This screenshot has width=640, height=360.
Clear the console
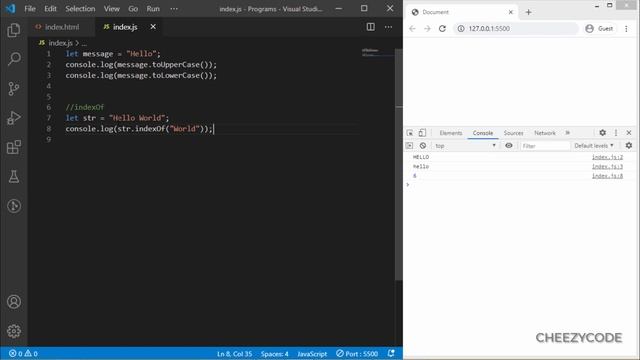tap(423, 146)
